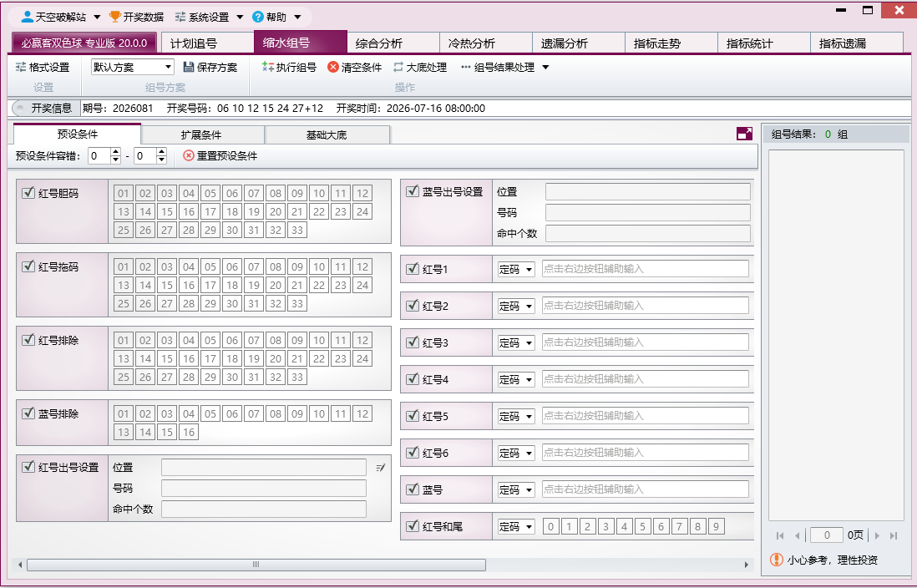Click the 红号1 input field

pos(645,269)
